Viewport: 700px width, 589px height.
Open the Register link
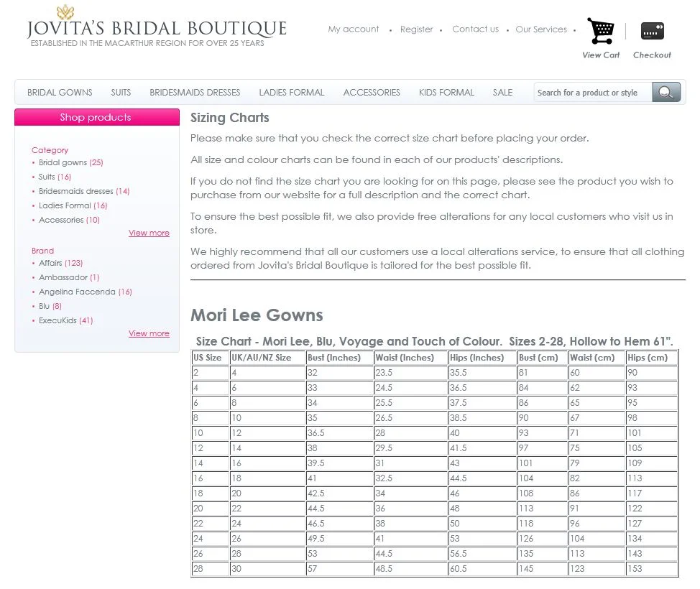[417, 29]
